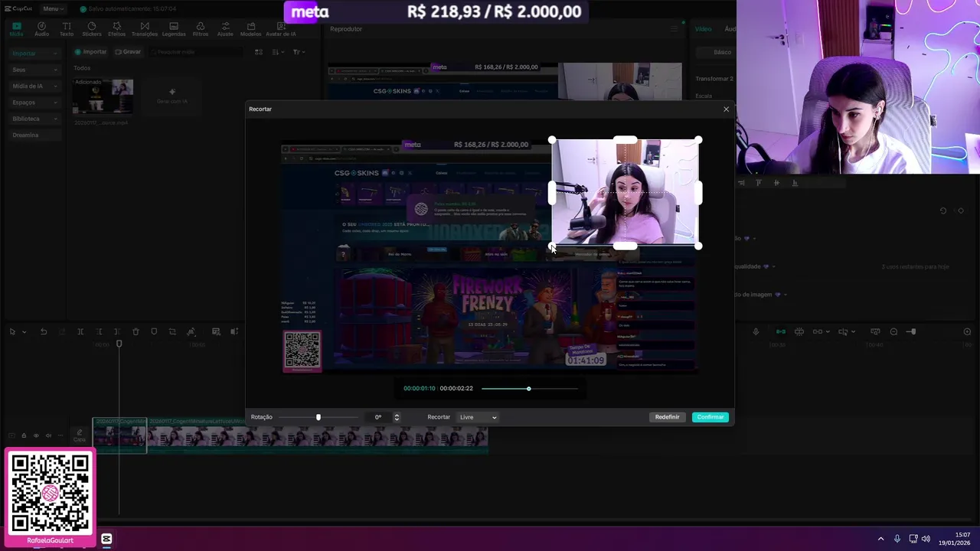
Task: Click the marker shield icon in timeline toolbar
Action: 154,332
